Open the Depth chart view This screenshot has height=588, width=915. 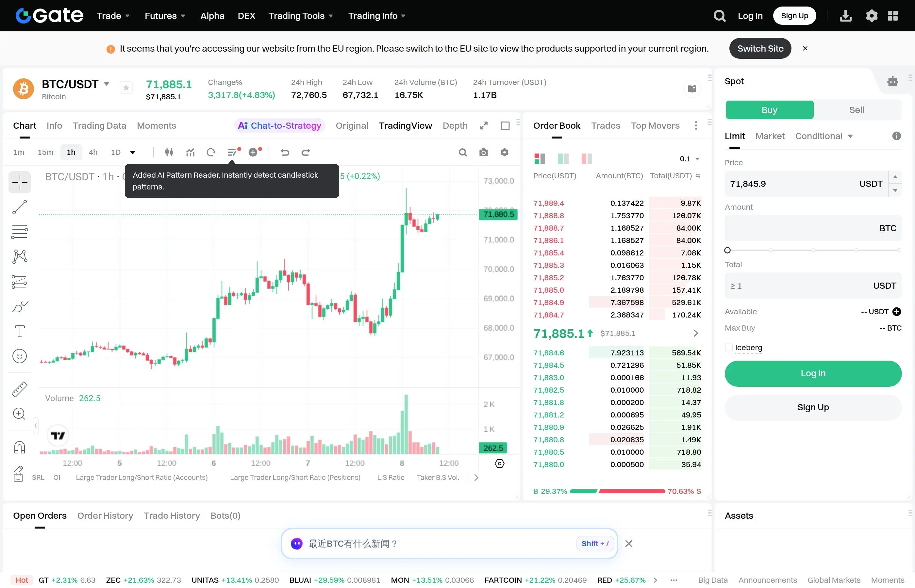tap(455, 126)
